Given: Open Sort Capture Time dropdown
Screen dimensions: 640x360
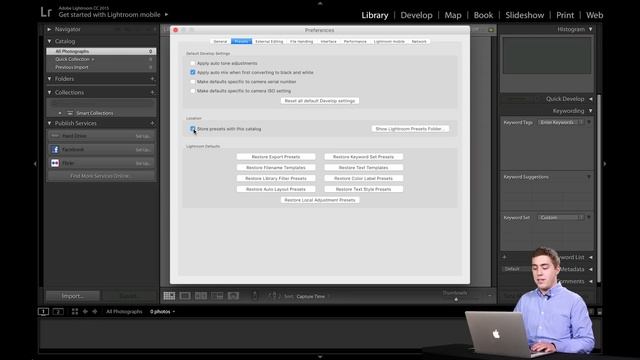Looking at the screenshot, I should coord(312,296).
